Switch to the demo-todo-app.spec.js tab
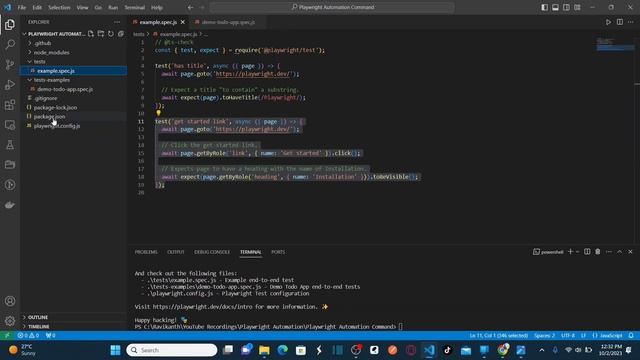 tap(228, 22)
